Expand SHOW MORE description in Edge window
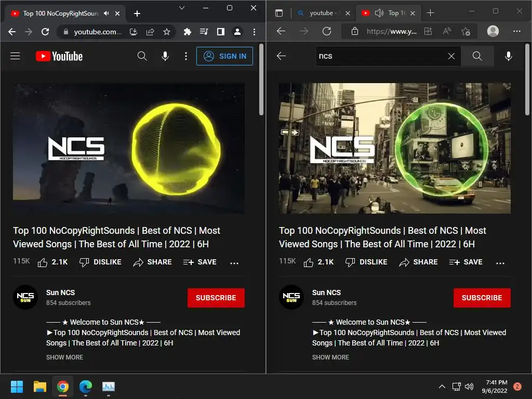Viewport: 532px width, 399px height. (x=330, y=357)
